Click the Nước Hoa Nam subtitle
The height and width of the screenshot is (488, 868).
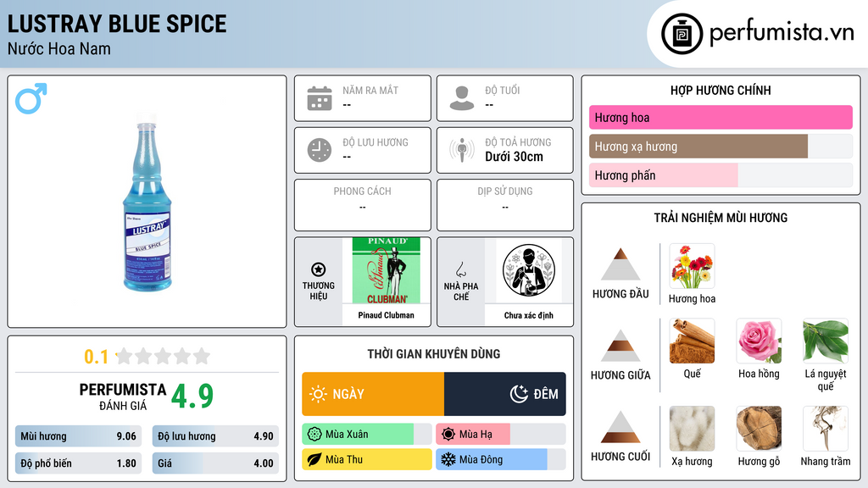[59, 48]
